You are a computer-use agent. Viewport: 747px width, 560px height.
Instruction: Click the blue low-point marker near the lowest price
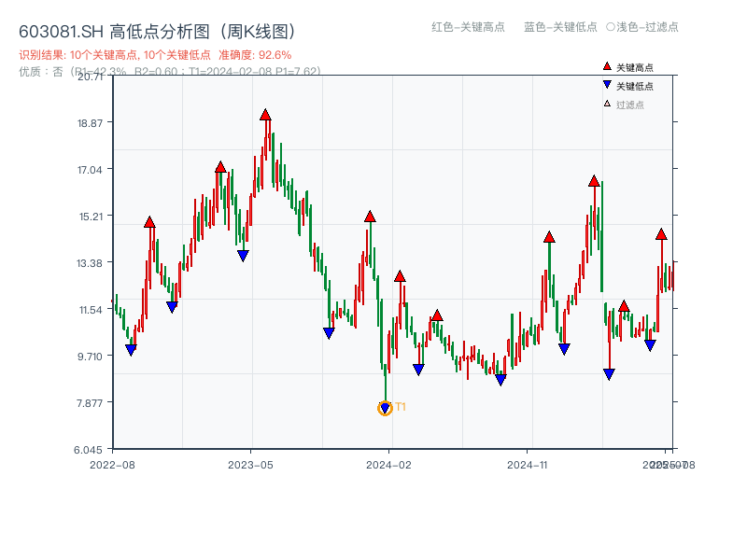point(385,406)
